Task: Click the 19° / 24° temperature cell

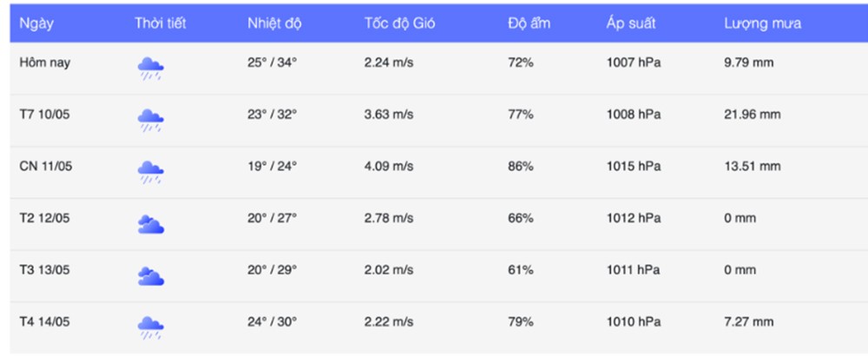Action: pos(273,166)
